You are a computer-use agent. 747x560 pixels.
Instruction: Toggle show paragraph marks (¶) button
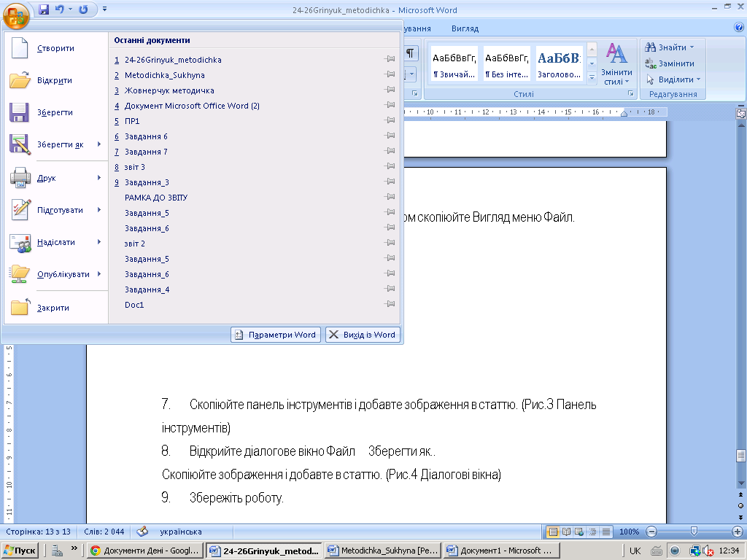410,52
